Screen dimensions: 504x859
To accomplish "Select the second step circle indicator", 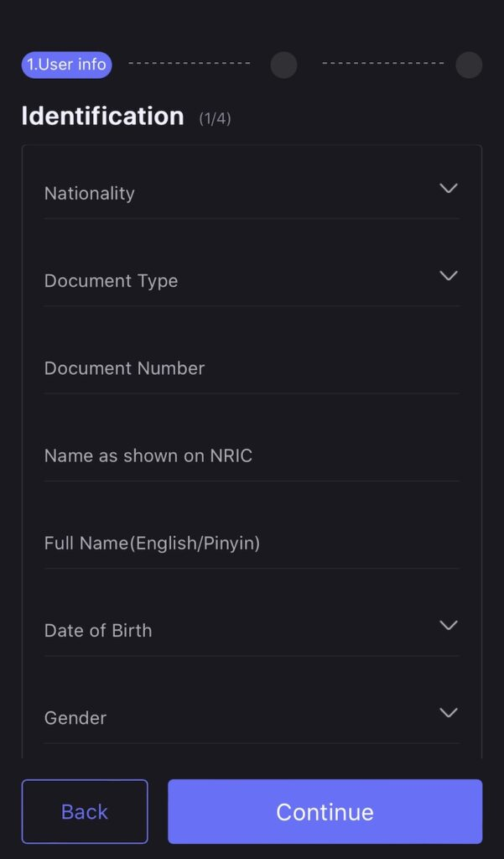I will click(283, 65).
